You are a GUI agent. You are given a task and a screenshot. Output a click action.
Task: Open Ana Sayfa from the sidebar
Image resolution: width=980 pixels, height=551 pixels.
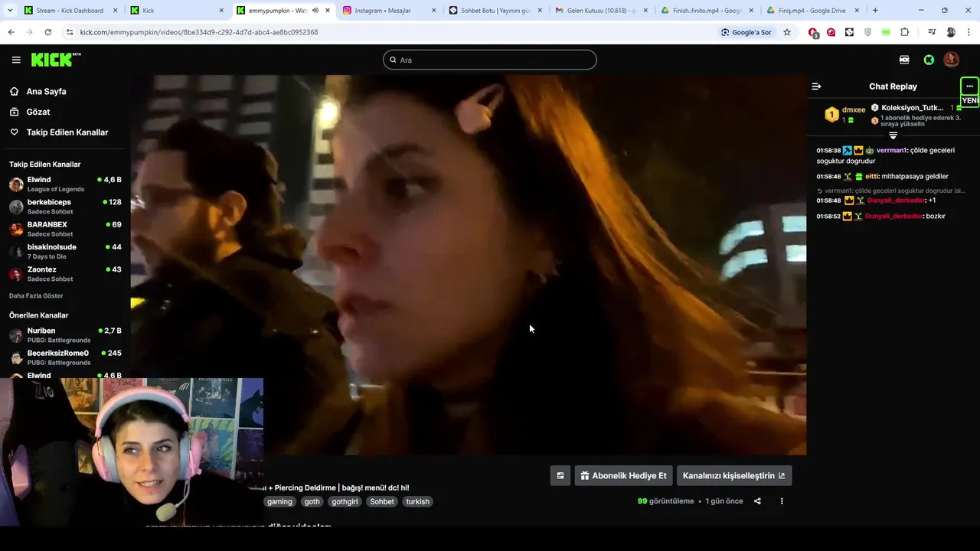click(46, 91)
